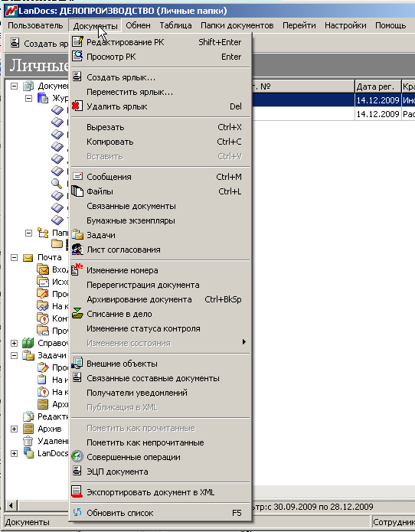Click the Списание в дело icon
Image resolution: width=415 pixels, height=532 pixels.
click(77, 314)
